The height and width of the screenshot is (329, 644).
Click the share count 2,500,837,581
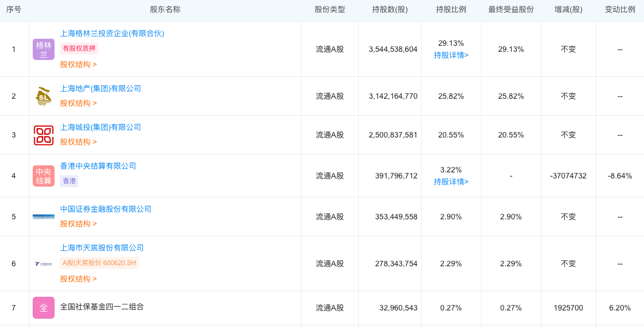[x=393, y=135]
